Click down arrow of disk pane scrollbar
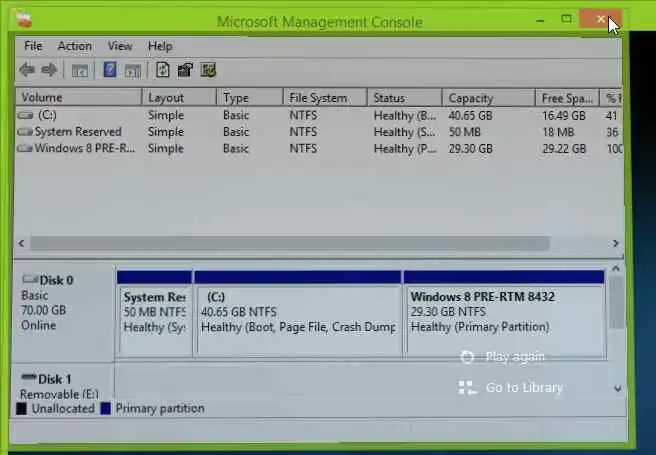656x455 pixels. click(618, 389)
